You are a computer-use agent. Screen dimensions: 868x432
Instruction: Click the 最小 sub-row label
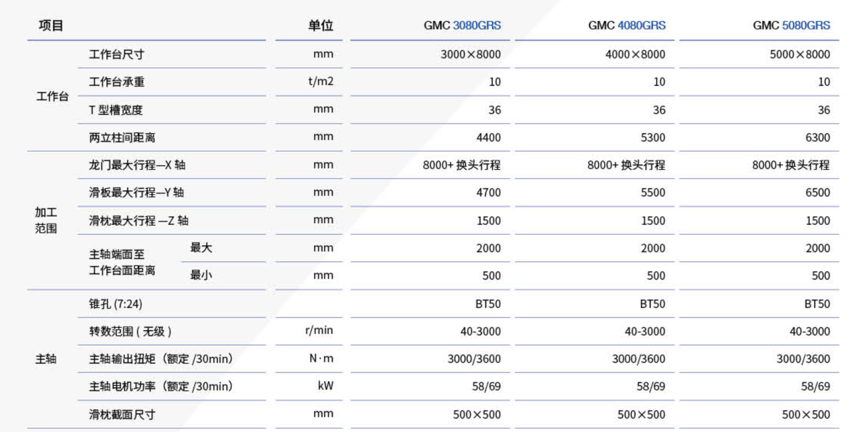pos(201,275)
